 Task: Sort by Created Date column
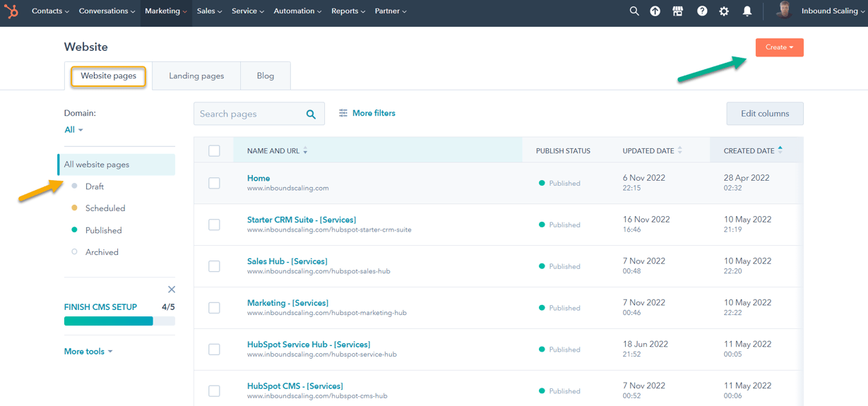click(x=753, y=151)
